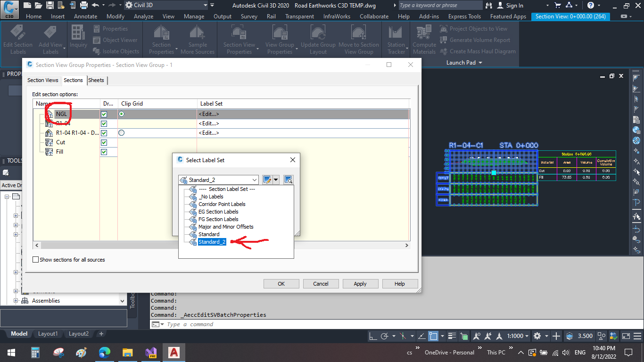Switch to the Sheets tab
The width and height of the screenshot is (644, 362).
(97, 80)
